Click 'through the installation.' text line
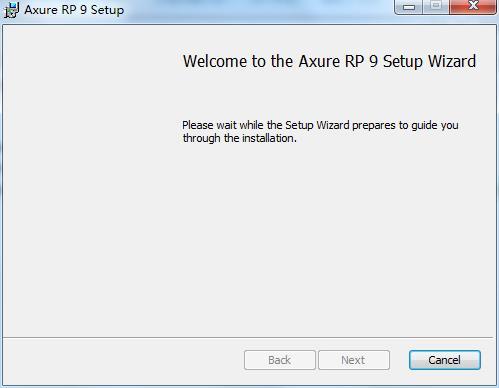Screen dimensions: 499x388 coord(239,138)
